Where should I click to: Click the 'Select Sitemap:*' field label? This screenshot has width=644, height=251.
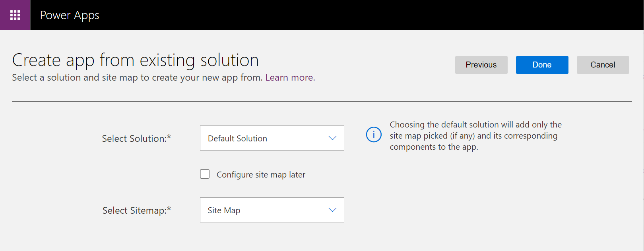(x=136, y=210)
